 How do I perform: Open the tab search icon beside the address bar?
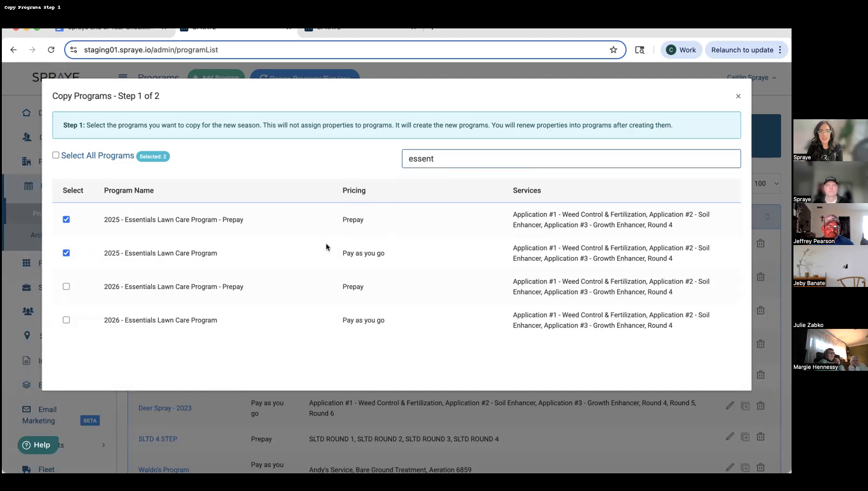coord(640,50)
